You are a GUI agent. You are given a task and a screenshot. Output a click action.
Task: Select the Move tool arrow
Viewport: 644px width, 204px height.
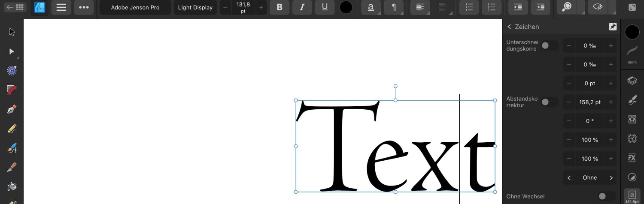[12, 32]
